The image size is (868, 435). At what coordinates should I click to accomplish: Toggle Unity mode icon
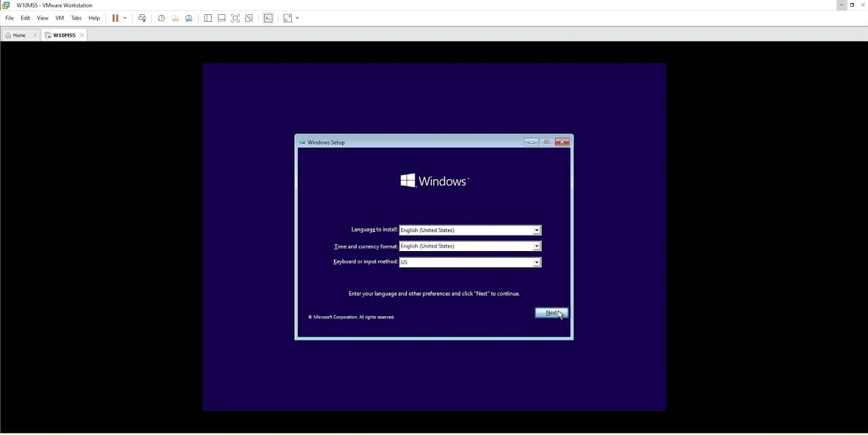click(249, 18)
